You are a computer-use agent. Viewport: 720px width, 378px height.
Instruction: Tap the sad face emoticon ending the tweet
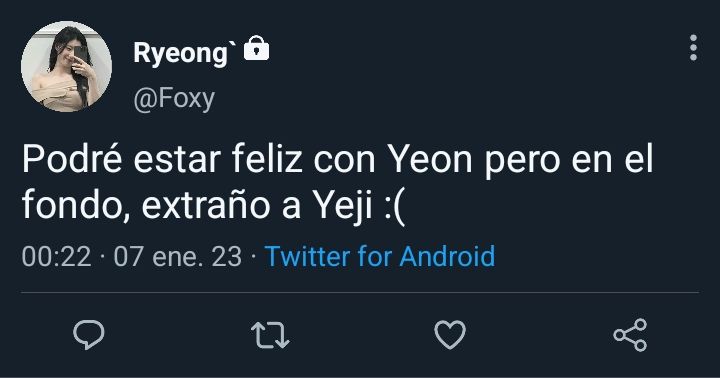[x=394, y=208]
